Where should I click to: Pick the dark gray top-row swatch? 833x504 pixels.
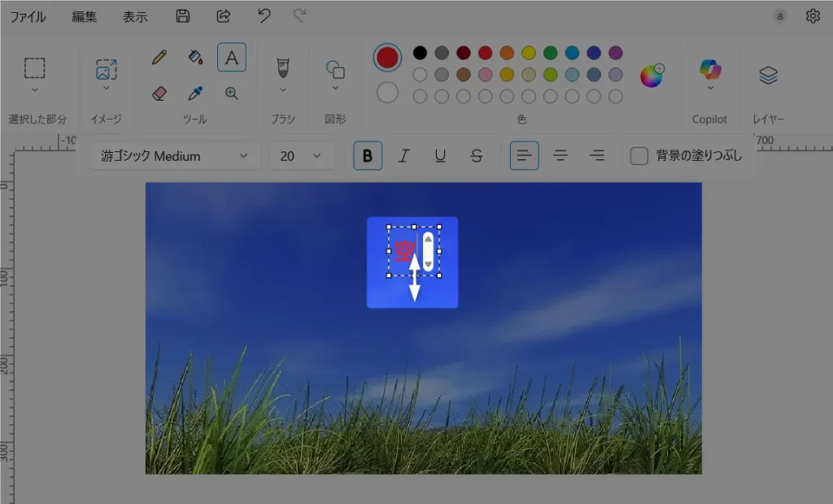(x=442, y=53)
